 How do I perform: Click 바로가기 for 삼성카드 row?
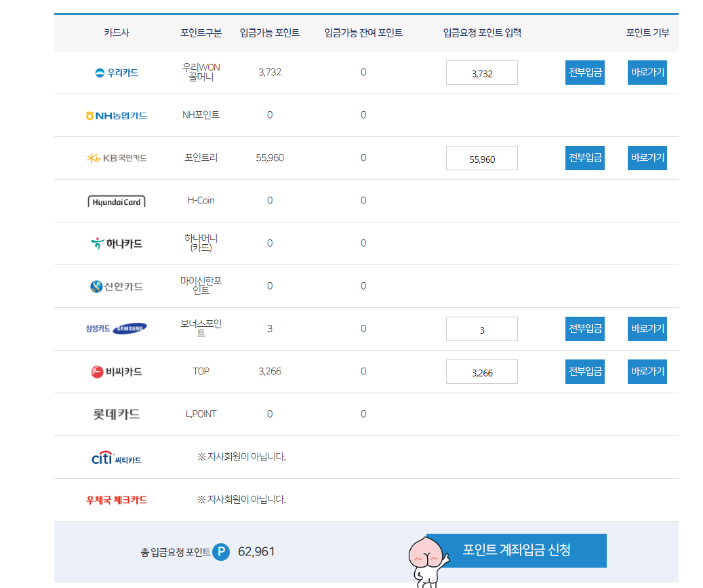[647, 329]
